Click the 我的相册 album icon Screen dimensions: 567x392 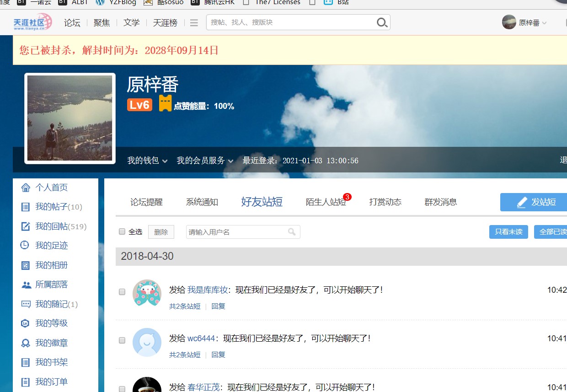coord(26,265)
